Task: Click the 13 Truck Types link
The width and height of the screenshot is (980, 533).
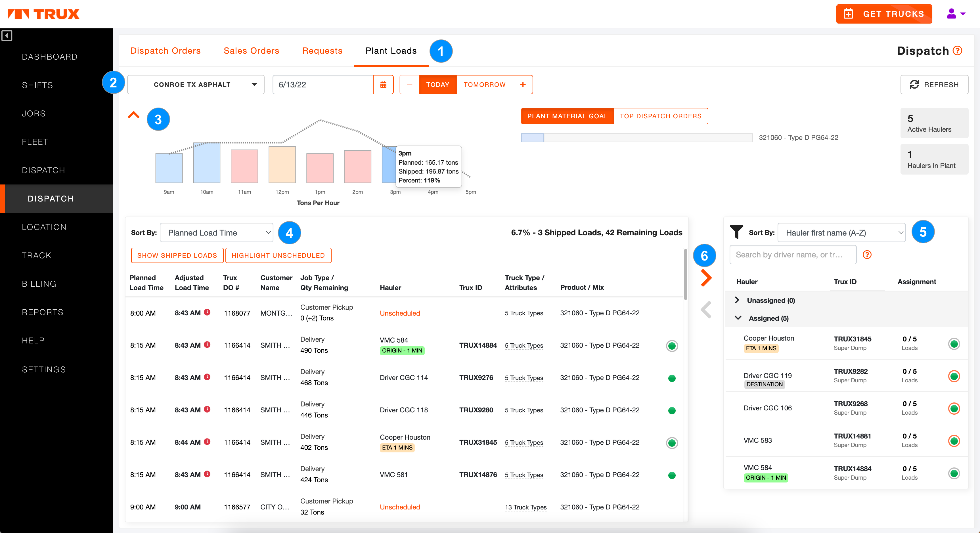Action: [525, 507]
